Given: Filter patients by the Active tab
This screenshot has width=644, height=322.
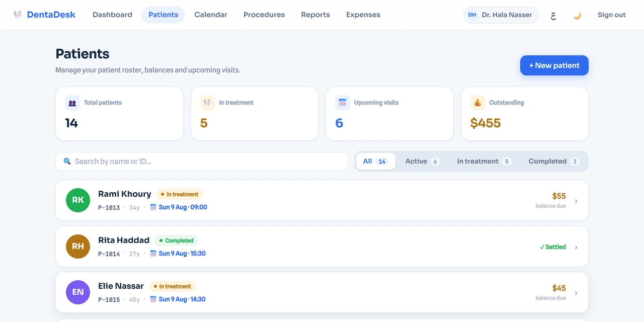Looking at the screenshot, I should pos(422,162).
